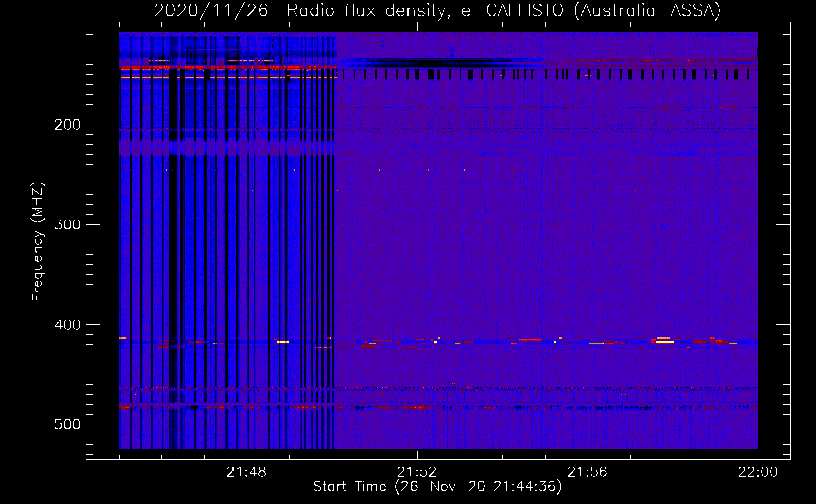Click the '300' frequency tick label

[x=67, y=224]
